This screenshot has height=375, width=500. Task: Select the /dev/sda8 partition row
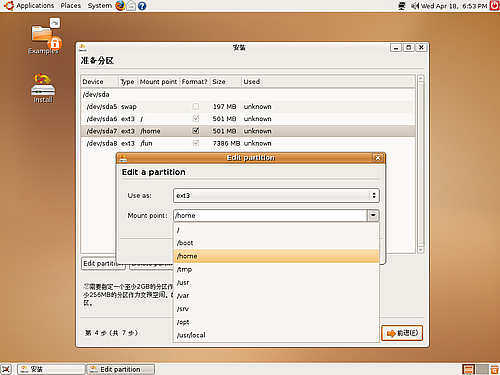tap(248, 143)
